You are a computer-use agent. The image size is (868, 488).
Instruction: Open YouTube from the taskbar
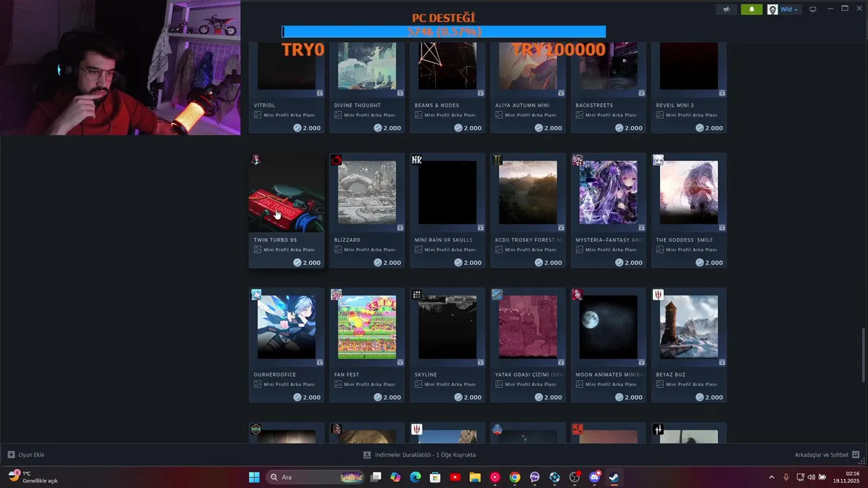pos(455,477)
